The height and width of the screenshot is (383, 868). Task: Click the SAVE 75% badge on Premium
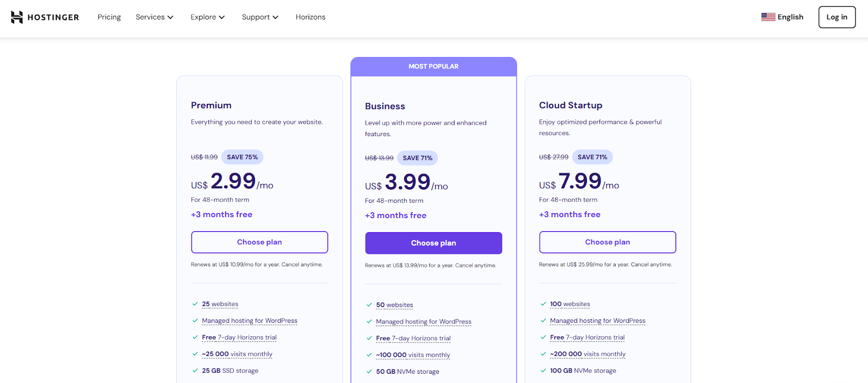tap(242, 157)
